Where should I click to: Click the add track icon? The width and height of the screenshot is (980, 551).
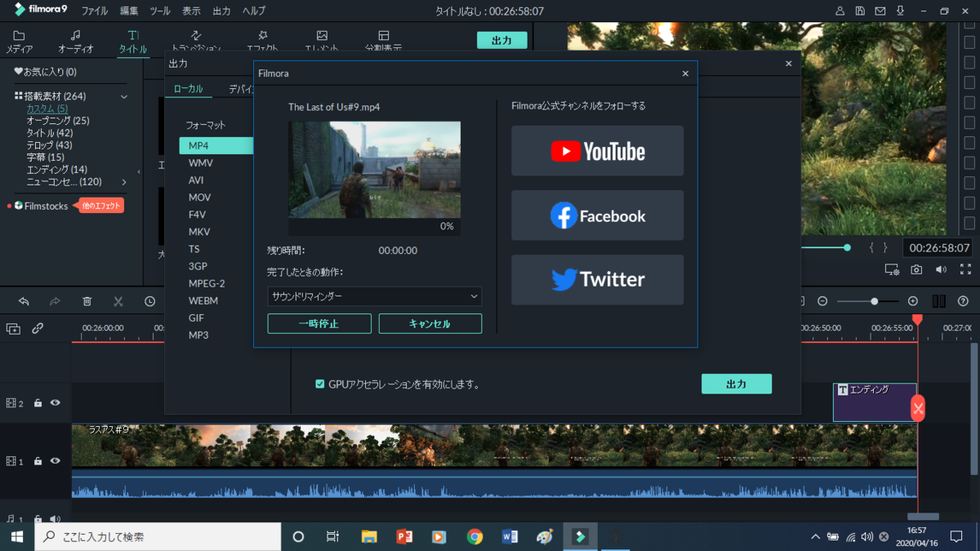pyautogui.click(x=13, y=329)
